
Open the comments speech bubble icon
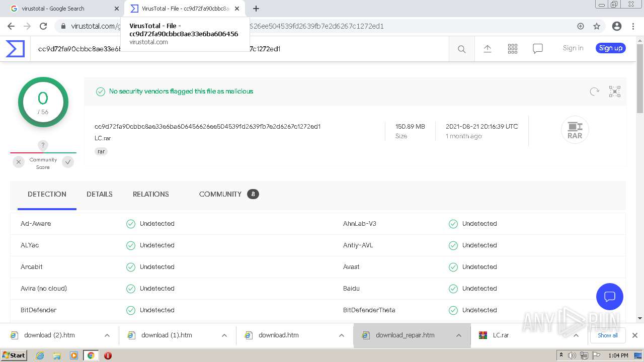point(538,49)
